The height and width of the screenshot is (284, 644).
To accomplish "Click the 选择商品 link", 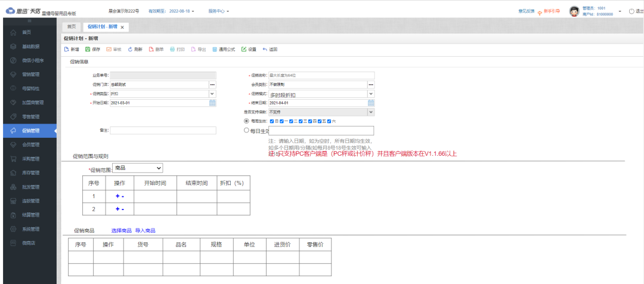I will (x=121, y=230).
